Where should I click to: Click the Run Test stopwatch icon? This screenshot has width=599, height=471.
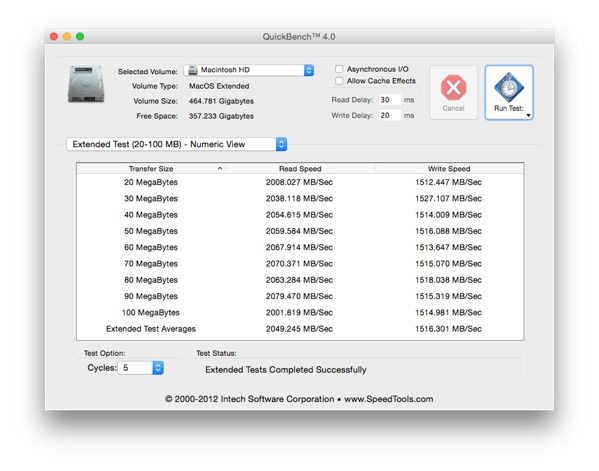coord(508,87)
